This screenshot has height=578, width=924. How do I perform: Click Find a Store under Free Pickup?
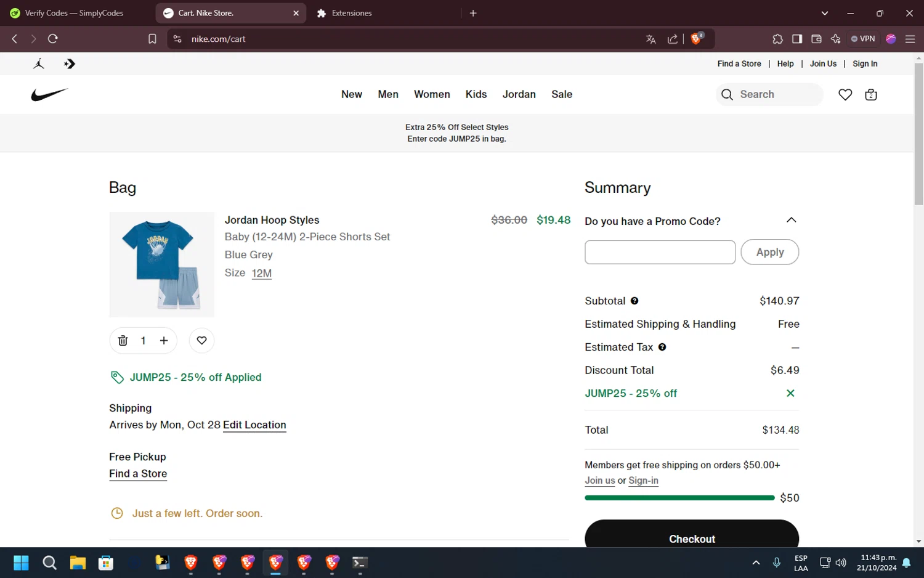coord(138,473)
